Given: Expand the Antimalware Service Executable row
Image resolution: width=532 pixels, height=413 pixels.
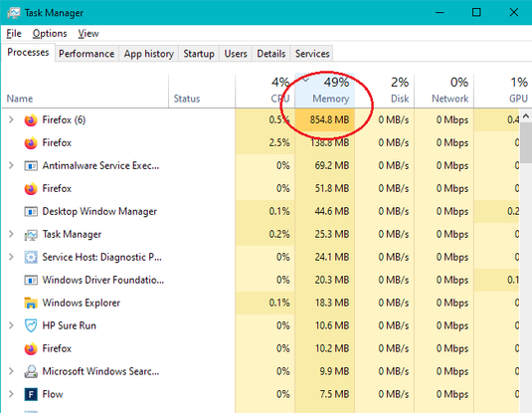Looking at the screenshot, I should (x=11, y=165).
